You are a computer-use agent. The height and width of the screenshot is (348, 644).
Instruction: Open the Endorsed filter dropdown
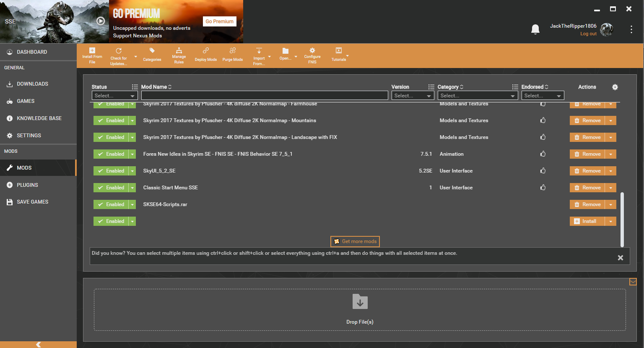point(543,96)
